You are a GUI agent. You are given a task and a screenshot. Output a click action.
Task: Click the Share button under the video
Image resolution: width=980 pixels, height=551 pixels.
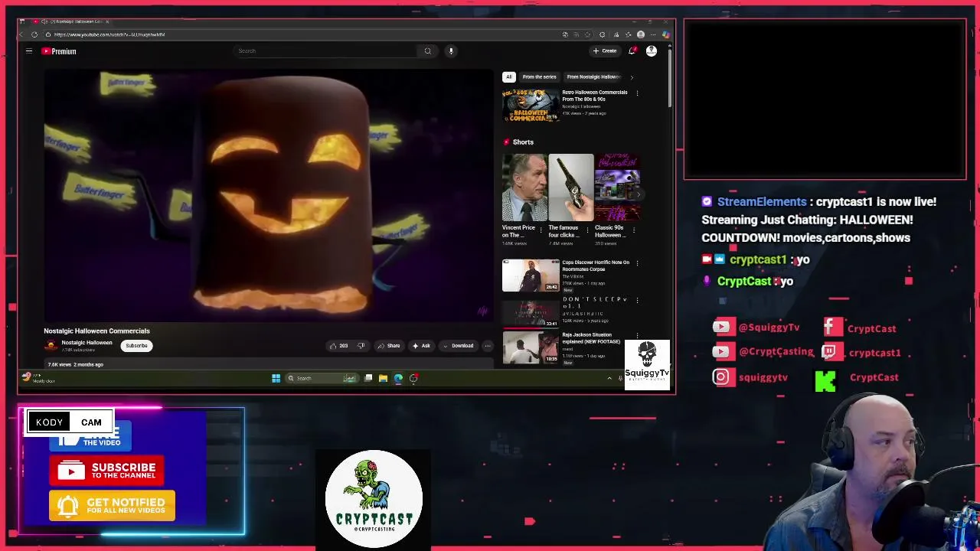click(x=388, y=346)
